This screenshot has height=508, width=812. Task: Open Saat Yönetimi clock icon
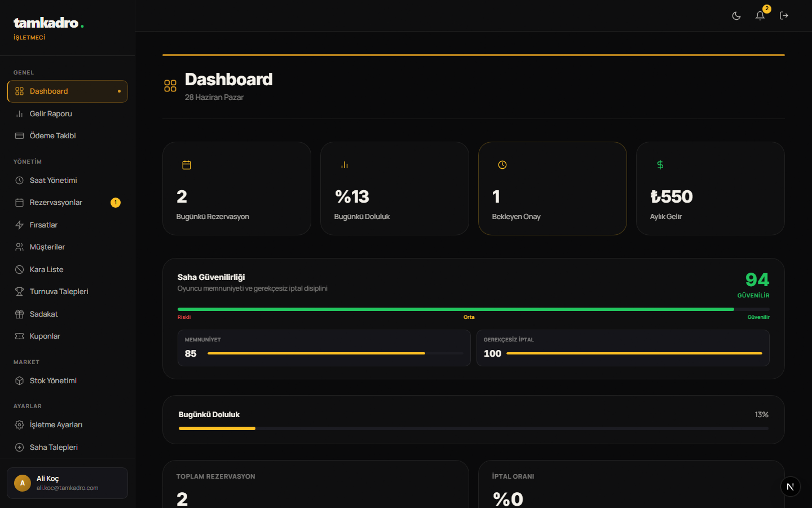(x=19, y=180)
